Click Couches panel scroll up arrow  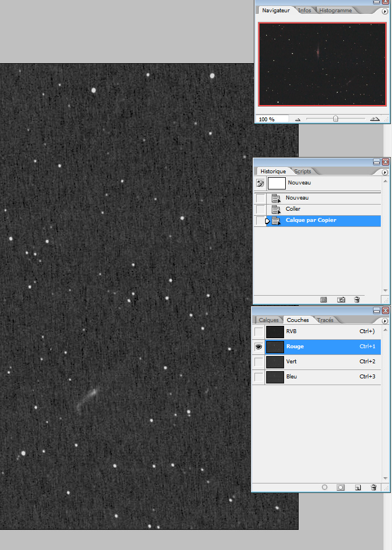[385, 330]
